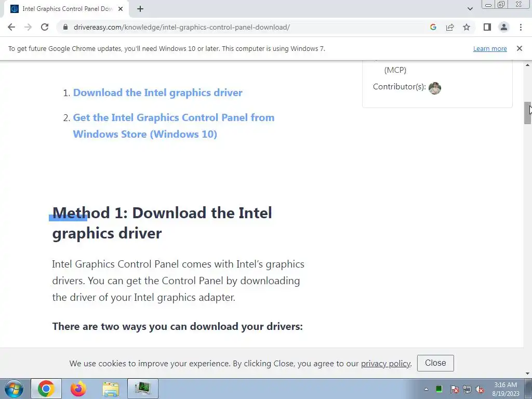Reload the page with the refresh icon
Image resolution: width=532 pixels, height=399 pixels.
[x=45, y=27]
